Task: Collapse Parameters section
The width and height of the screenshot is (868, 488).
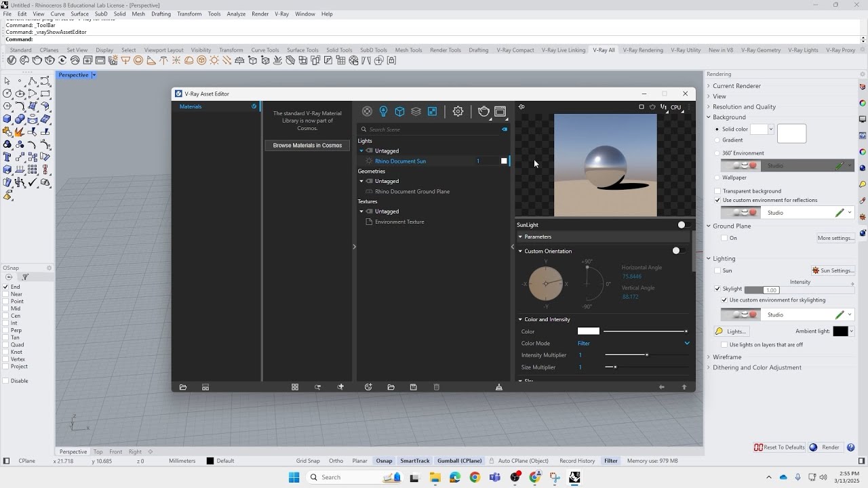Action: coord(520,237)
